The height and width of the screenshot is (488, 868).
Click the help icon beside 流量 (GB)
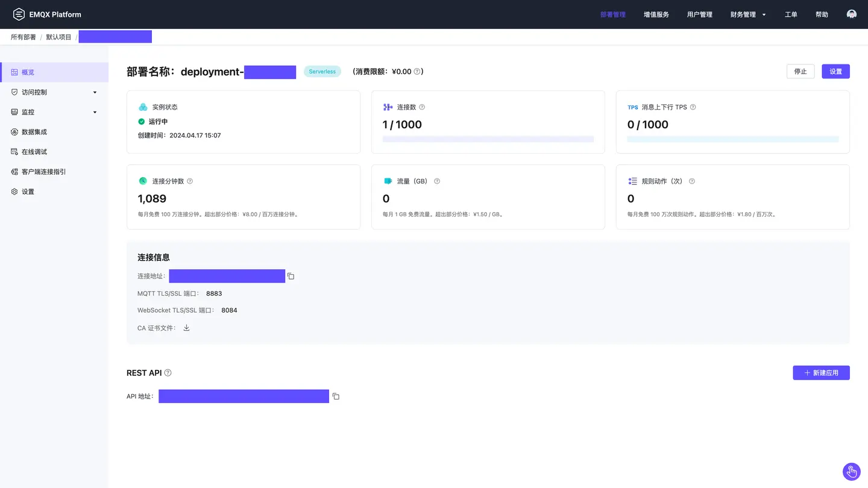point(436,181)
